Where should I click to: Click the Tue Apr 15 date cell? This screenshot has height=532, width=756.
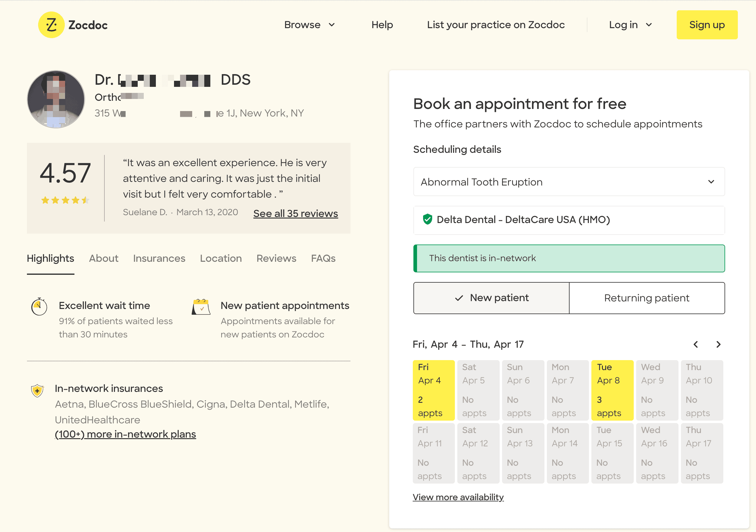tap(612, 453)
